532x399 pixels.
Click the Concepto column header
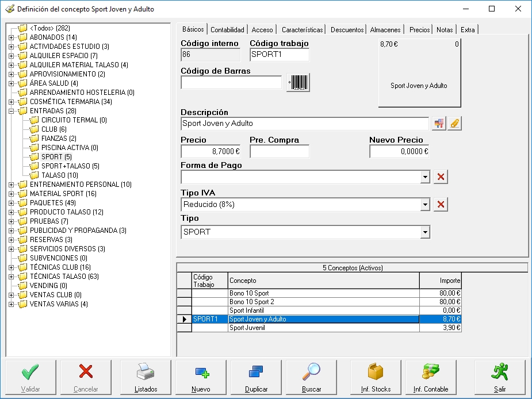coord(324,281)
